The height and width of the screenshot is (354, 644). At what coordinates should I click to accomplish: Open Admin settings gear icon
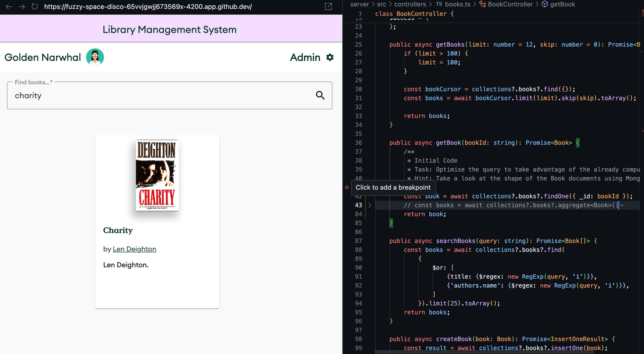[330, 57]
